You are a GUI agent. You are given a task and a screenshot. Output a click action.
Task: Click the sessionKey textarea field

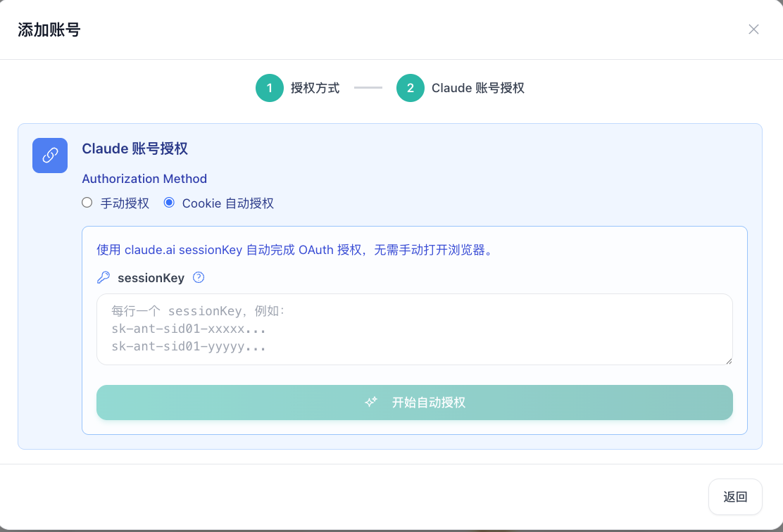click(415, 329)
